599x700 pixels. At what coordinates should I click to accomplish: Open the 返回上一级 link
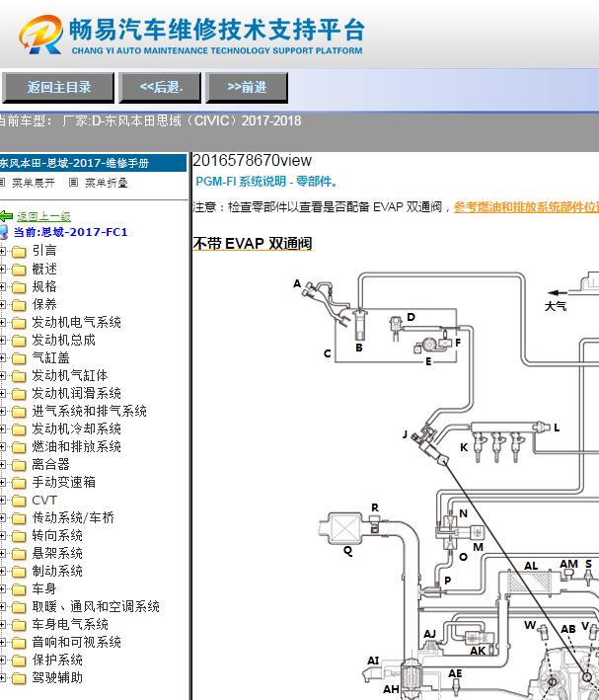tap(43, 216)
